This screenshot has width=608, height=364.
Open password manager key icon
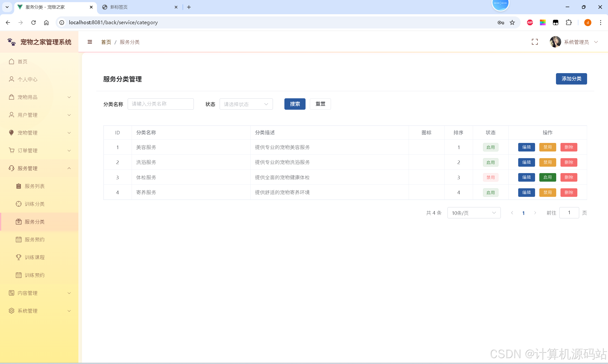[501, 23]
